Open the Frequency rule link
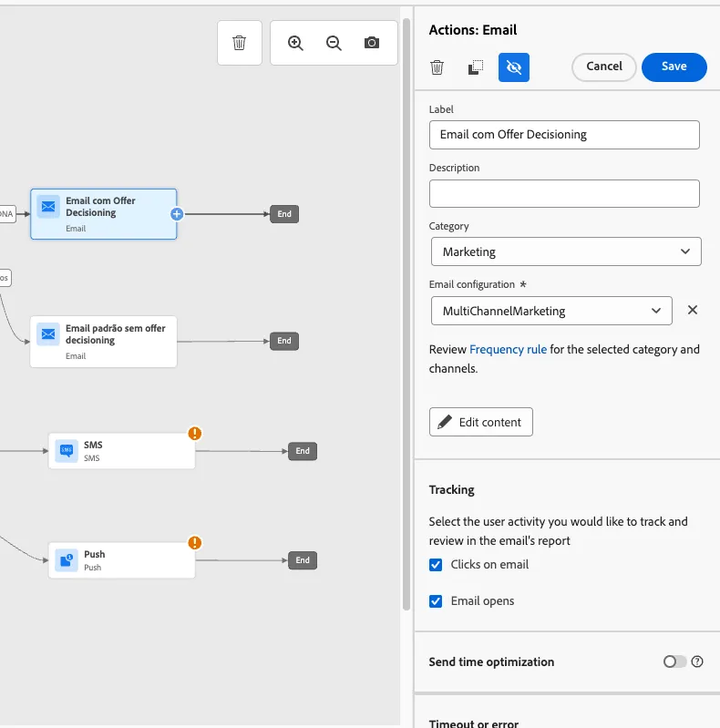 click(508, 349)
